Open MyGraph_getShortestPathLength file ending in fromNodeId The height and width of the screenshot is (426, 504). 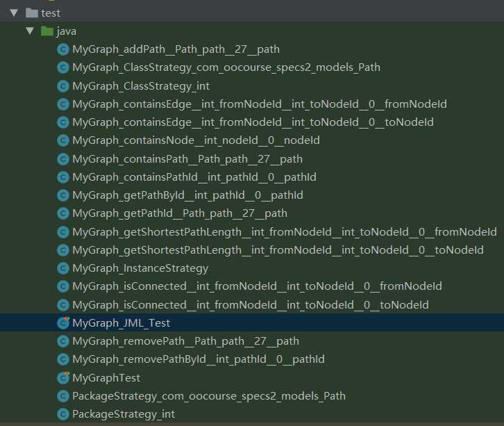point(284,231)
